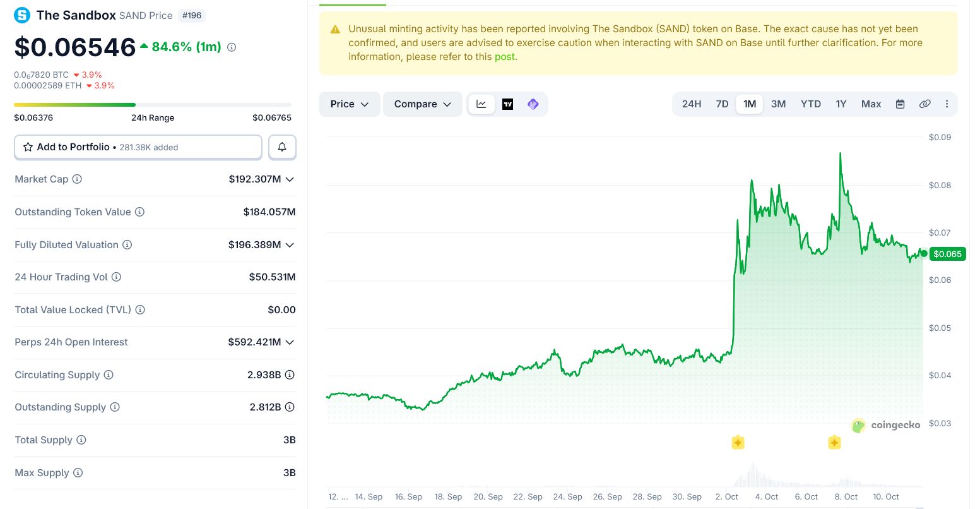This screenshot has width=980, height=509.
Task: Open the Compare dropdown
Action: 423,104
